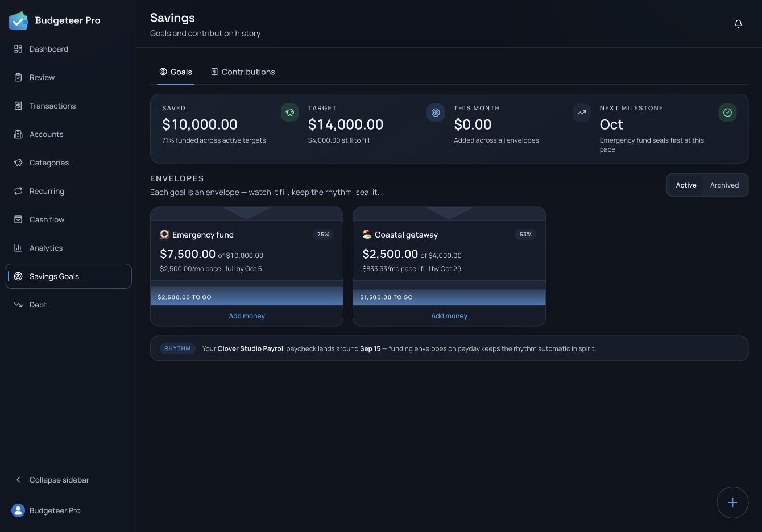Open Transactions in the sidebar
The width and height of the screenshot is (762, 532).
(x=68, y=106)
